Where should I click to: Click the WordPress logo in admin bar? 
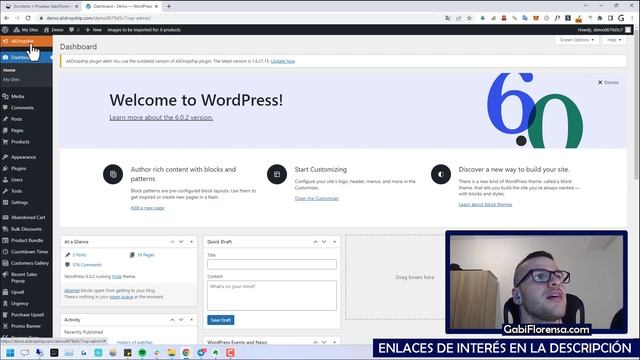click(x=5, y=30)
